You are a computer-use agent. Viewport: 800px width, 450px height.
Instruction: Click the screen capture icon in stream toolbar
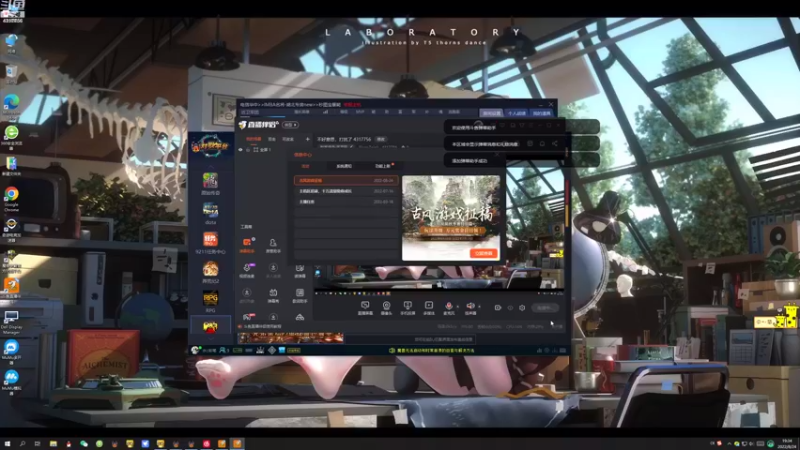tap(365, 306)
